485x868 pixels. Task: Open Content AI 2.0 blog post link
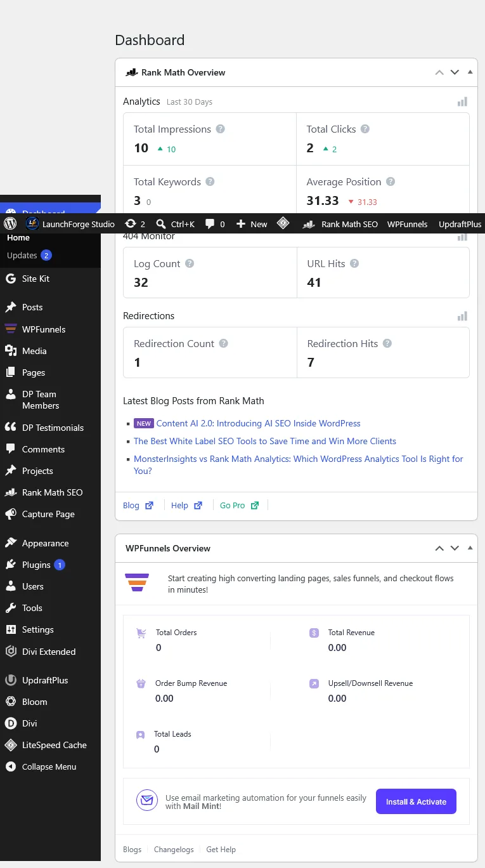[259, 423]
